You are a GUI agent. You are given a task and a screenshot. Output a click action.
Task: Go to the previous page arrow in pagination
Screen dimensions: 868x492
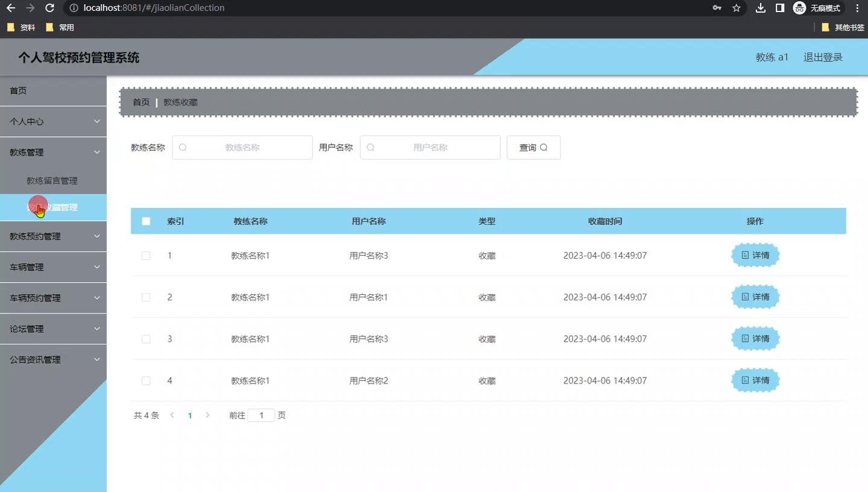click(172, 415)
